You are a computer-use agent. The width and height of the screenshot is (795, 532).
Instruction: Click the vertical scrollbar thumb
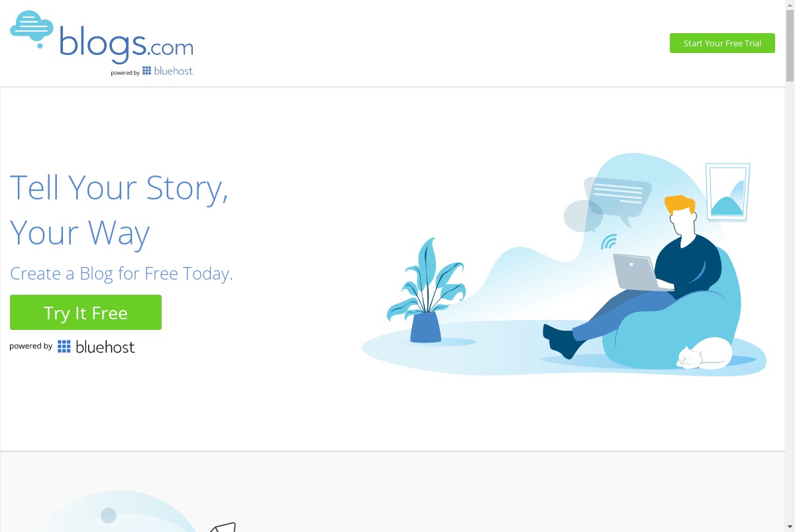790,46
